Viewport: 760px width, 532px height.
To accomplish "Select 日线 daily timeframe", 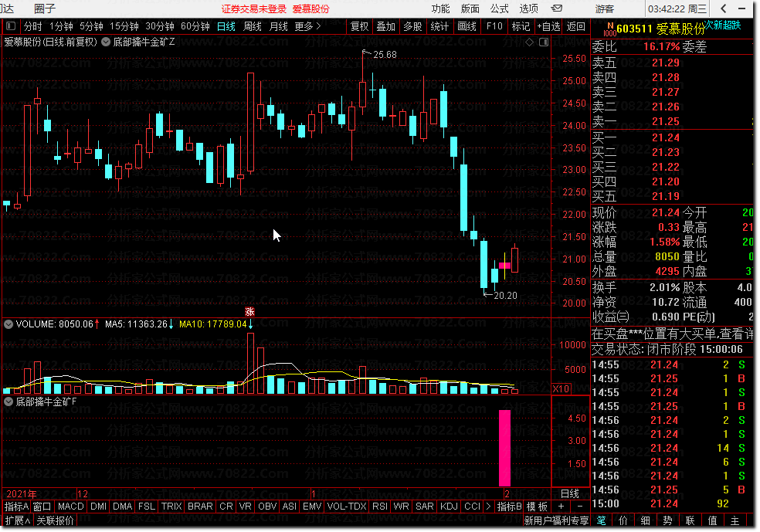I will pyautogui.click(x=226, y=26).
